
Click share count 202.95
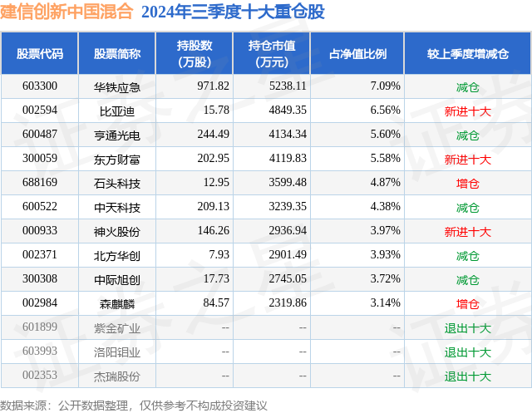point(214,159)
